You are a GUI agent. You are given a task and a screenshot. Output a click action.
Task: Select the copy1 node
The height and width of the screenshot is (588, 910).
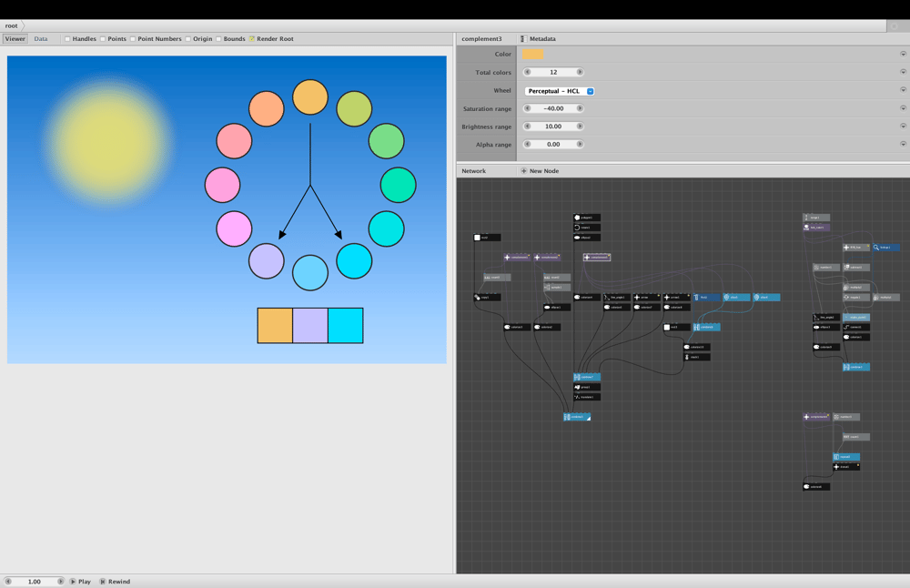coord(487,298)
